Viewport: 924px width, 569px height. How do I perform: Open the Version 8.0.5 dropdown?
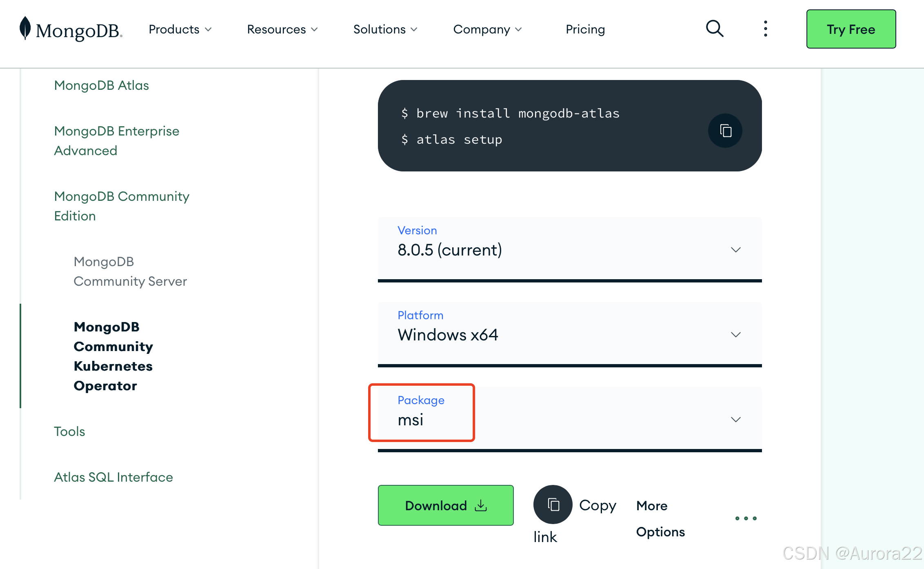click(570, 249)
